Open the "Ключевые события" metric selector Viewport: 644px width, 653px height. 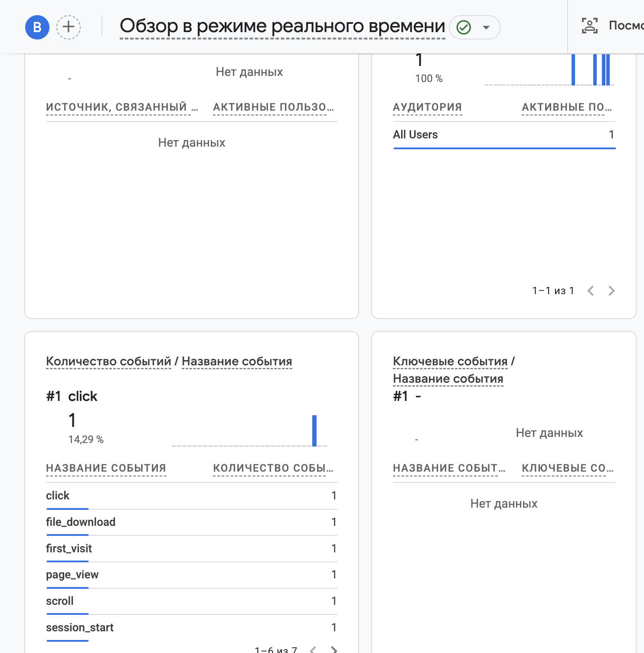pos(450,361)
